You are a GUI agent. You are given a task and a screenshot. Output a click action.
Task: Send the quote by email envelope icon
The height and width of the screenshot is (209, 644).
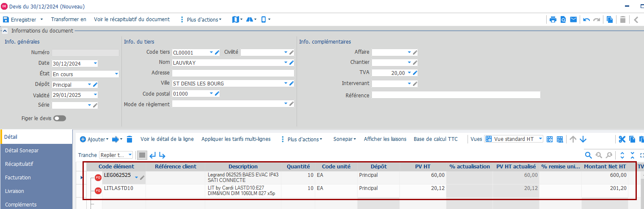[573, 19]
